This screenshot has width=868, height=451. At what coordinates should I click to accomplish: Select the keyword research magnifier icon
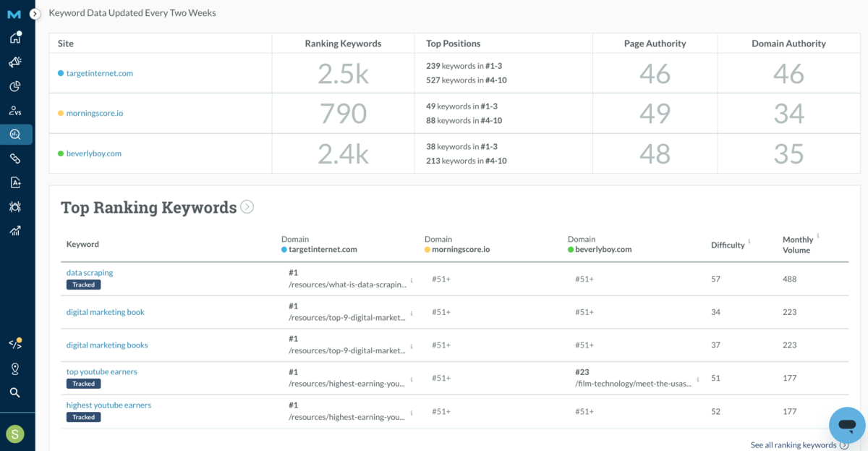[15, 135]
